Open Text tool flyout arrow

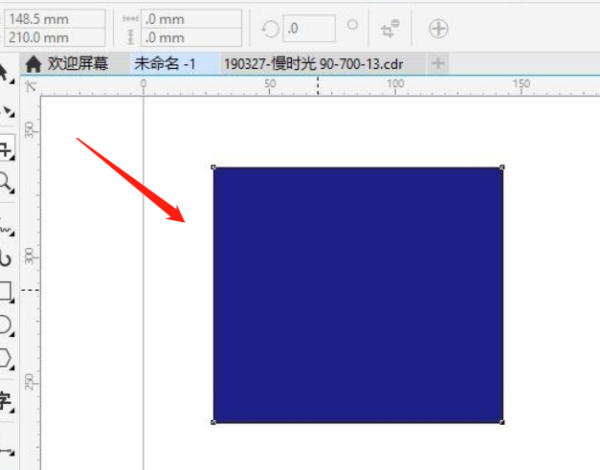coord(12,411)
